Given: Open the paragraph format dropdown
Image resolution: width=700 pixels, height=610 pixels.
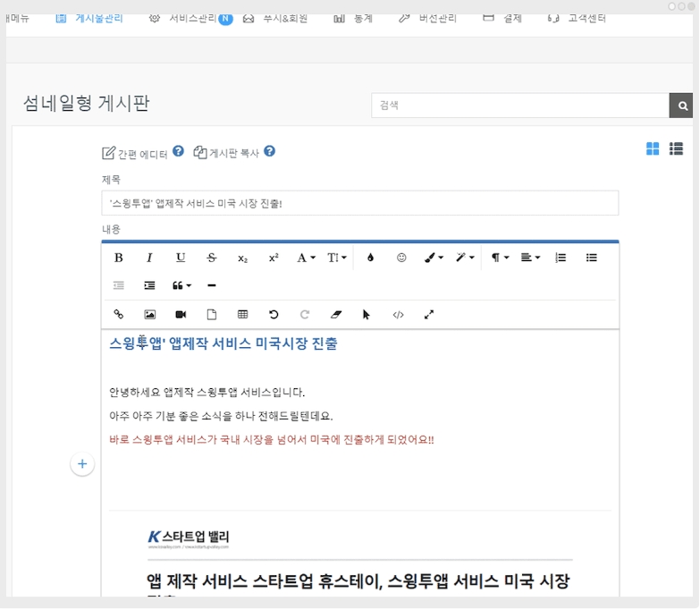Looking at the screenshot, I should [x=500, y=258].
